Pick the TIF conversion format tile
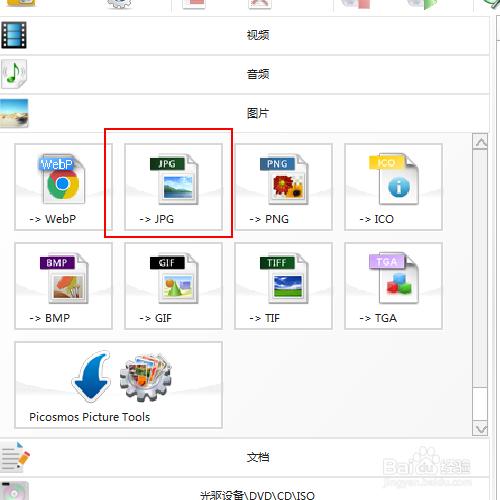This screenshot has height=500, width=500. [x=283, y=286]
